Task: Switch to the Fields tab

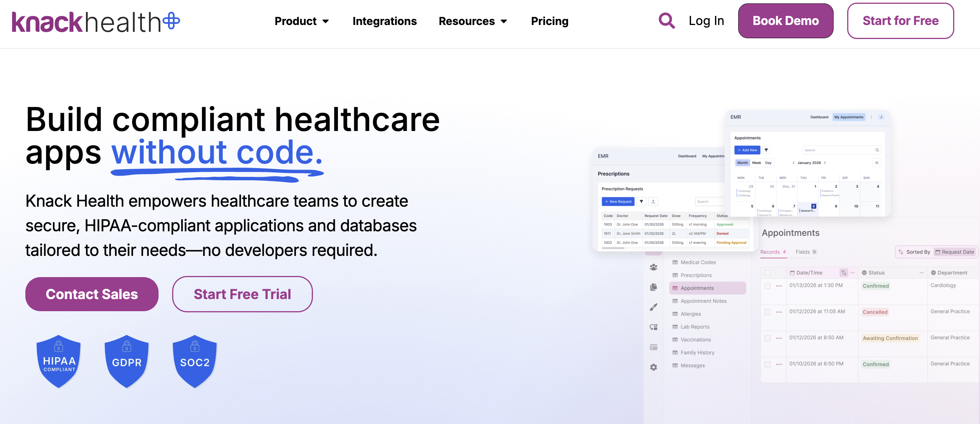Action: [803, 252]
